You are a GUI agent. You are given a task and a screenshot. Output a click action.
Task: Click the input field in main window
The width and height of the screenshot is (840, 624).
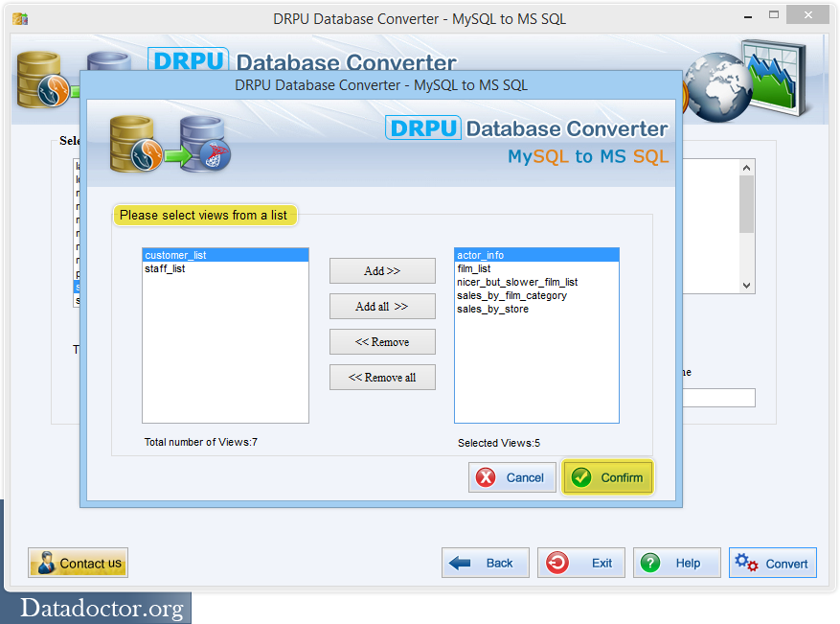(719, 398)
